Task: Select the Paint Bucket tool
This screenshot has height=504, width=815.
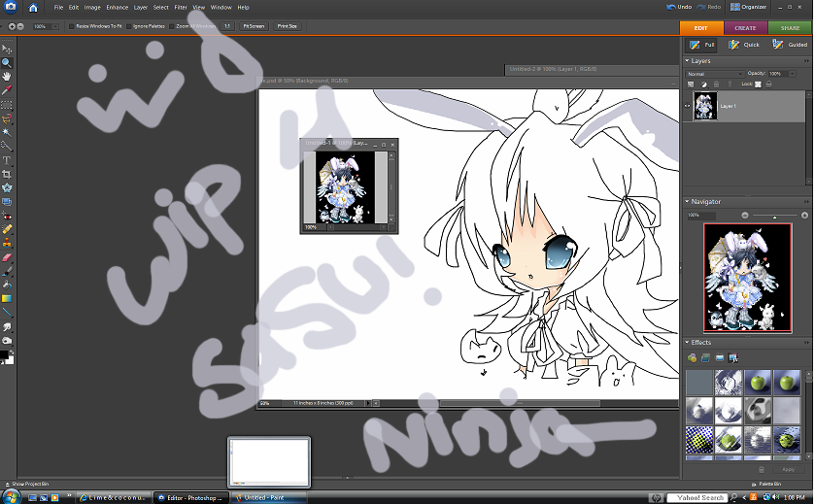Action: (x=7, y=285)
